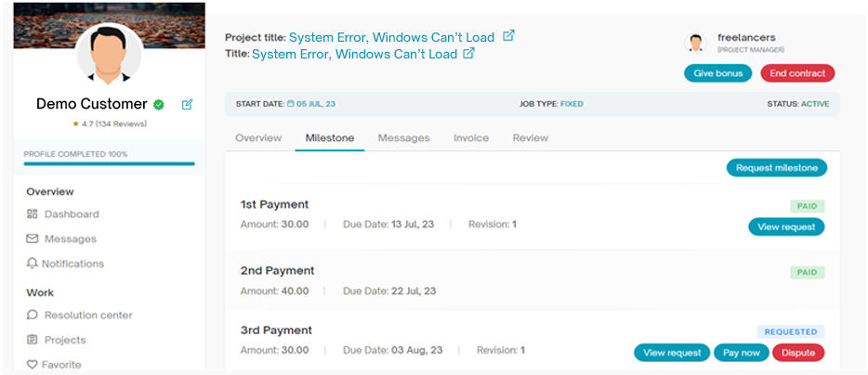Click the calendar icon next to start date
868x375 pixels.
click(x=291, y=104)
